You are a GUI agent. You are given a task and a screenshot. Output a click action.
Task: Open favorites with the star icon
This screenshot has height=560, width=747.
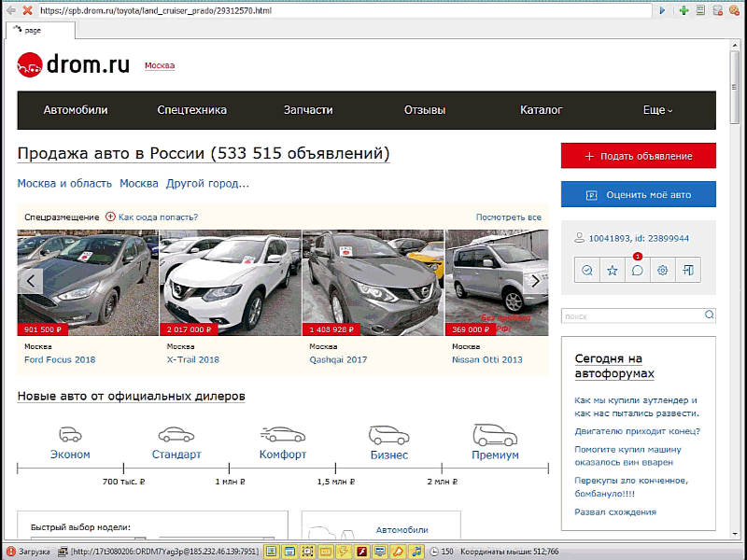pos(613,270)
